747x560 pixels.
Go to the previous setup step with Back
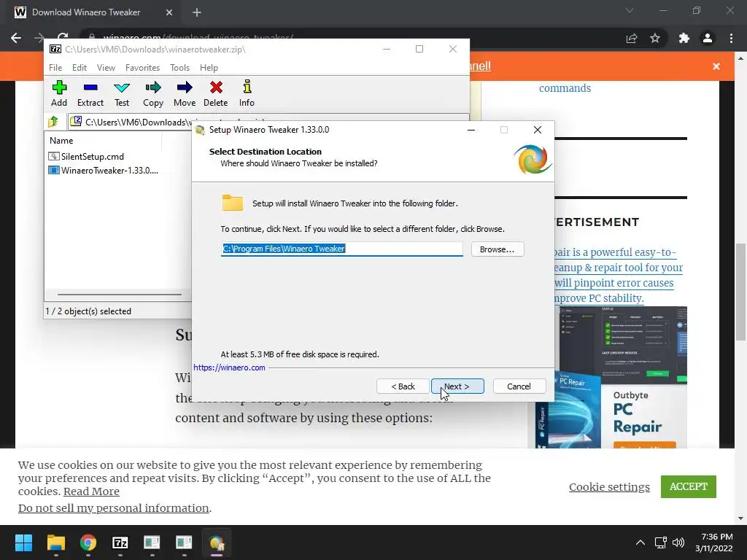pyautogui.click(x=403, y=386)
